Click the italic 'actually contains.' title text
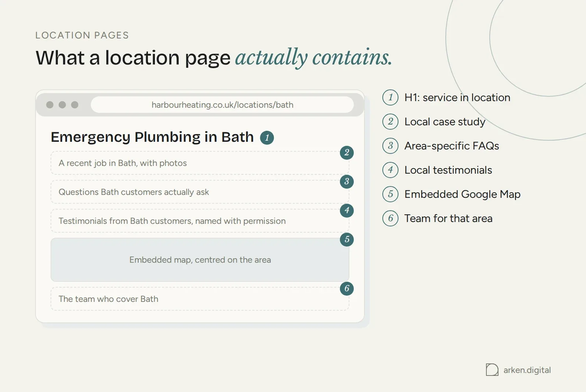 pos(314,58)
